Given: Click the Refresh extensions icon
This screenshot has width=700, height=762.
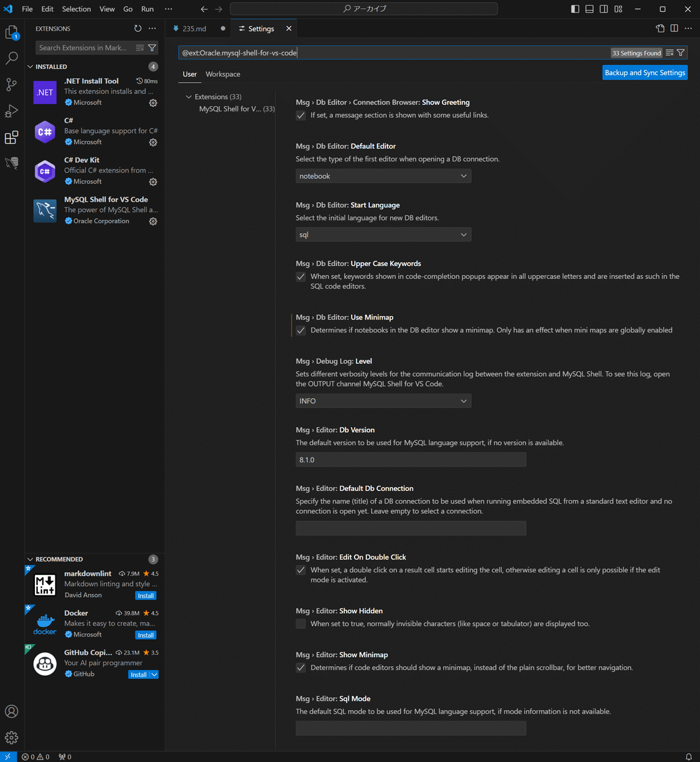Looking at the screenshot, I should click(138, 29).
